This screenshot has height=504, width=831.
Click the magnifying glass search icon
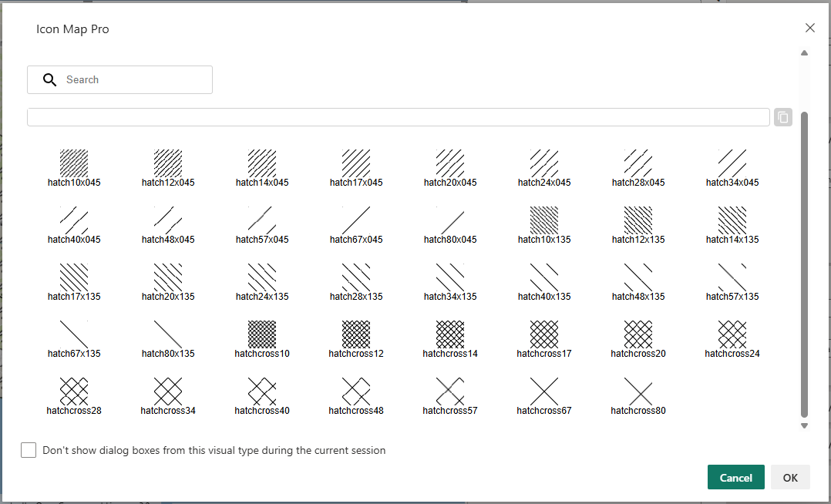tap(50, 80)
